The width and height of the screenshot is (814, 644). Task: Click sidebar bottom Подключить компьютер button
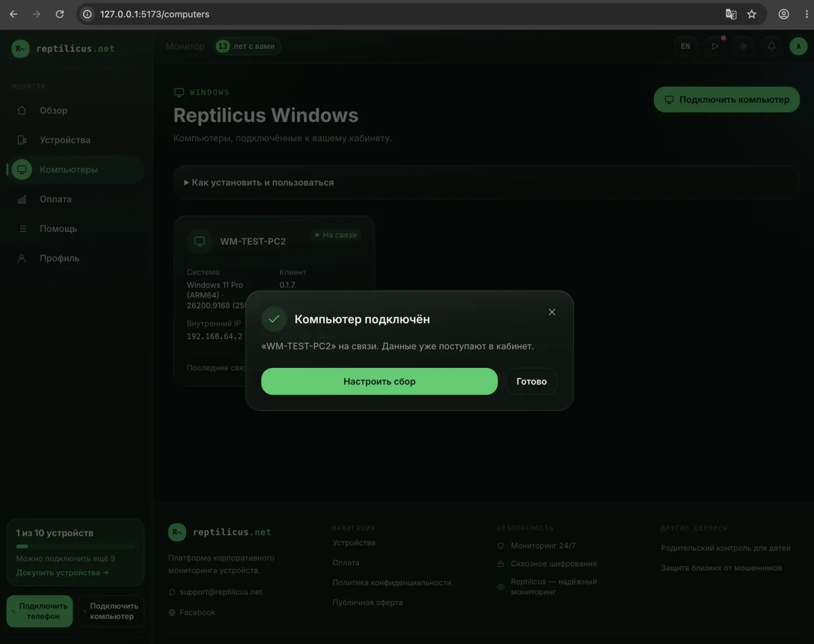coord(111,611)
